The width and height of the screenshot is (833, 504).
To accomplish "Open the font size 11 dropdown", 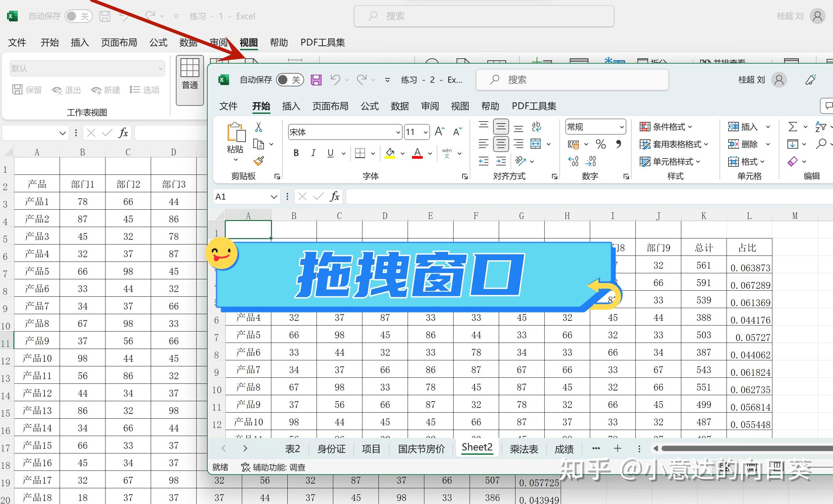I will [x=426, y=132].
